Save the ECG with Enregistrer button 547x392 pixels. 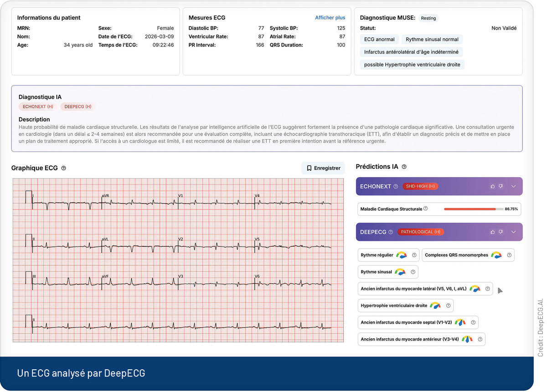pos(323,168)
